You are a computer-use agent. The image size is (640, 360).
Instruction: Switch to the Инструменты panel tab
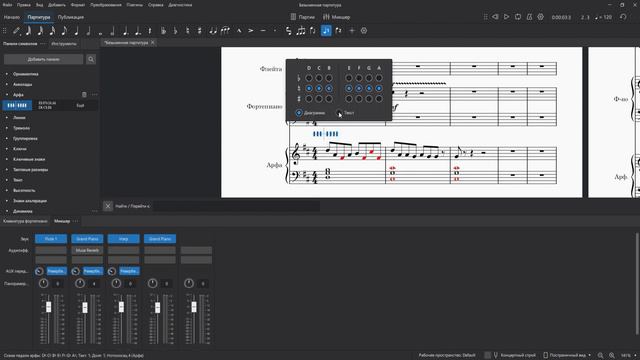pyautogui.click(x=64, y=43)
